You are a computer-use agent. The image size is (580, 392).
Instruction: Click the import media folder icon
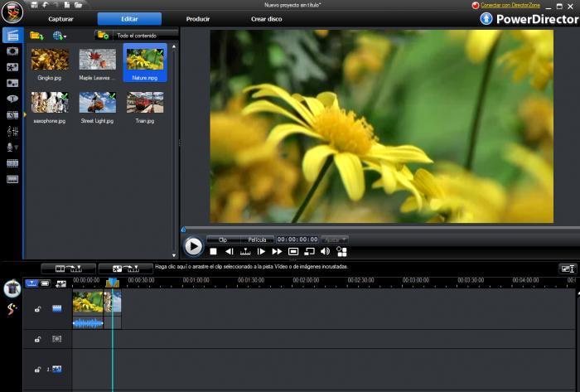click(36, 36)
